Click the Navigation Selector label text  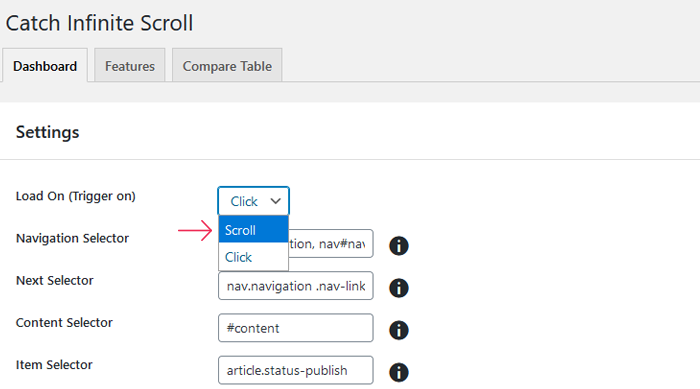coord(72,238)
